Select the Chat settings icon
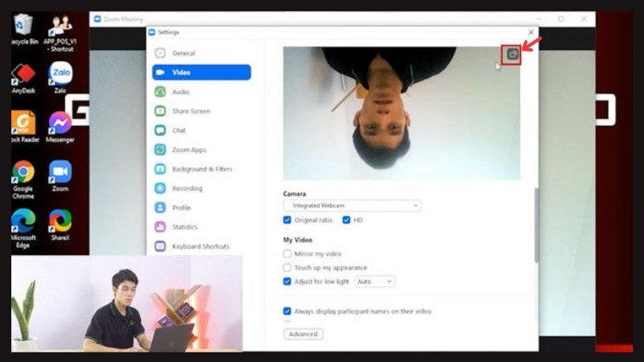The width and height of the screenshot is (644, 362). [159, 130]
